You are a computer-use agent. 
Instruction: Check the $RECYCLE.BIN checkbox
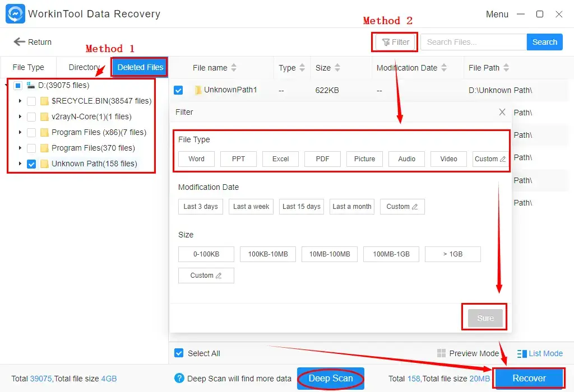[31, 101]
